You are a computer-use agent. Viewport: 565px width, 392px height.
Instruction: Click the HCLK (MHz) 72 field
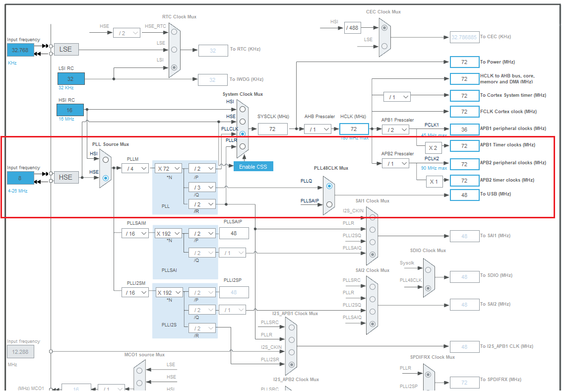[354, 129]
